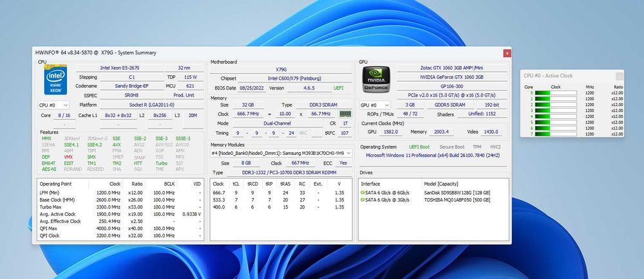Click the SSE4.2 feature label
The width and height of the screenshot is (644, 279).
95,145
